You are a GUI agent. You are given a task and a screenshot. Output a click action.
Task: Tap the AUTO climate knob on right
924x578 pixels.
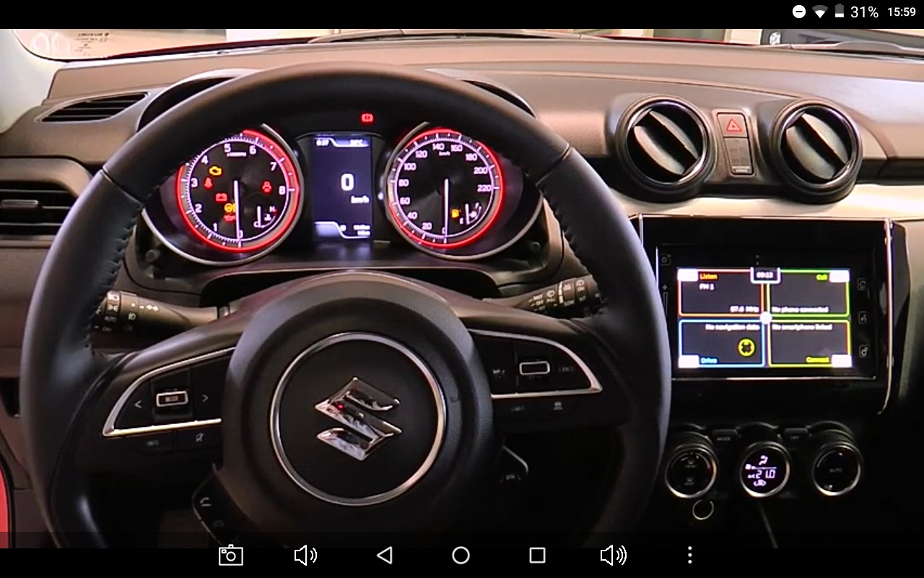click(836, 467)
